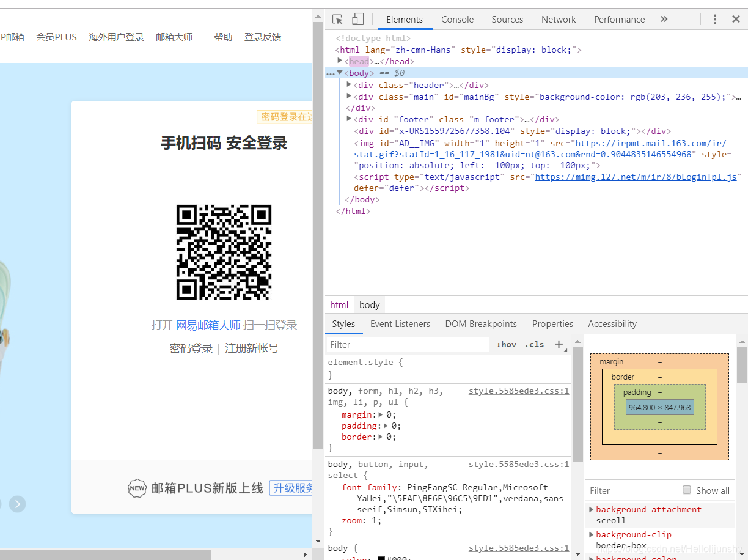Expand the head element node
Viewport: 748px width, 560px height.
coord(340,61)
